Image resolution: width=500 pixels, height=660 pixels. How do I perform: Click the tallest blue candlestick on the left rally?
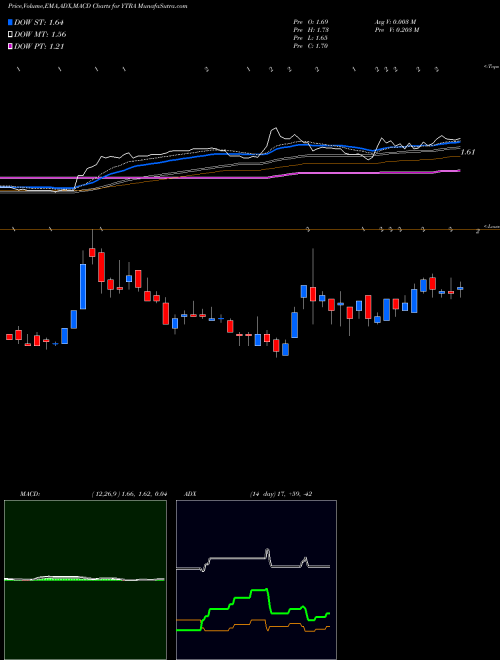[83, 287]
